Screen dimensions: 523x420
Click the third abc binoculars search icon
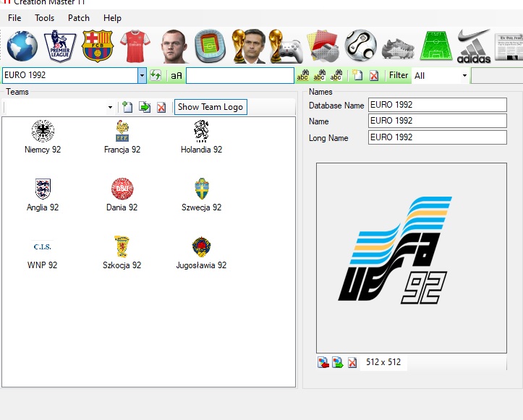pos(336,76)
